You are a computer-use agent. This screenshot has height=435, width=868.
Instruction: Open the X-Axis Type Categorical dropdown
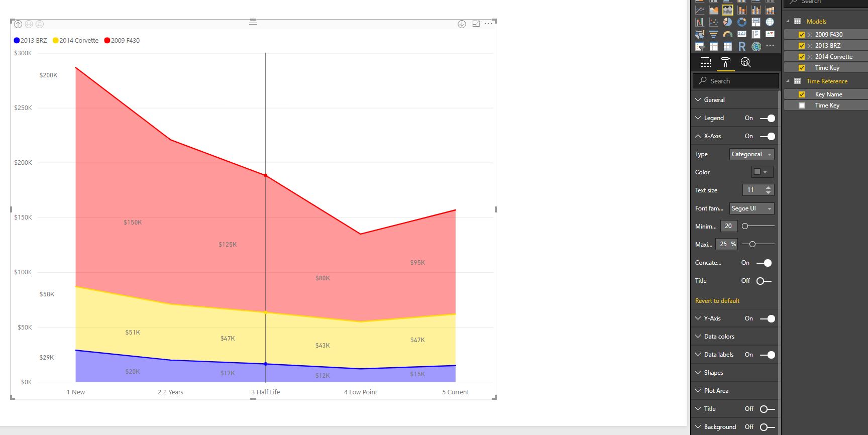[x=751, y=154]
